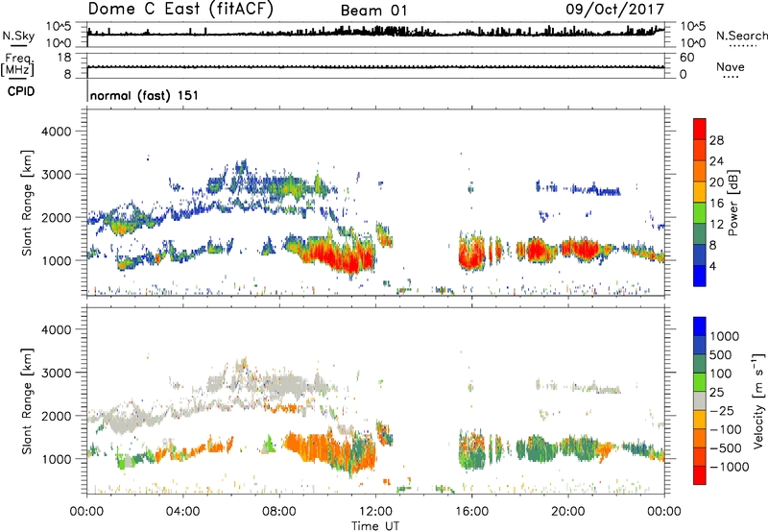The height and width of the screenshot is (532, 768).
Task: Pick the gray Velocity segment between -25 and 25
Action: click(x=700, y=400)
